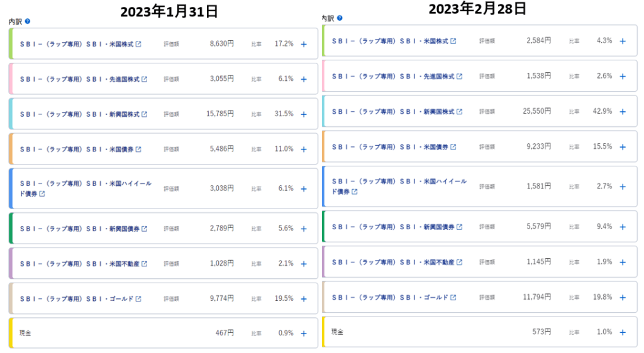Image resolution: width=644 pixels, height=353 pixels.
Task: Expand the 米国株式 row showing 4.3%
Action: [623, 41]
